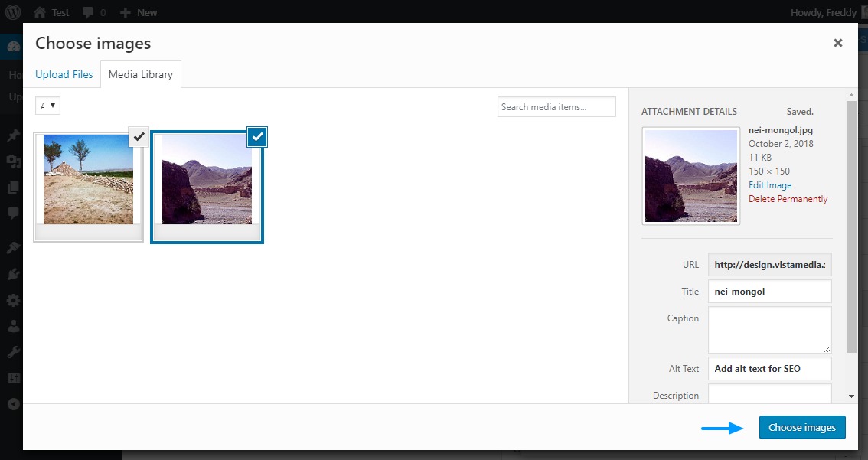Click the scrollbar up arrow
Image resolution: width=868 pixels, height=460 pixels.
[x=851, y=95]
